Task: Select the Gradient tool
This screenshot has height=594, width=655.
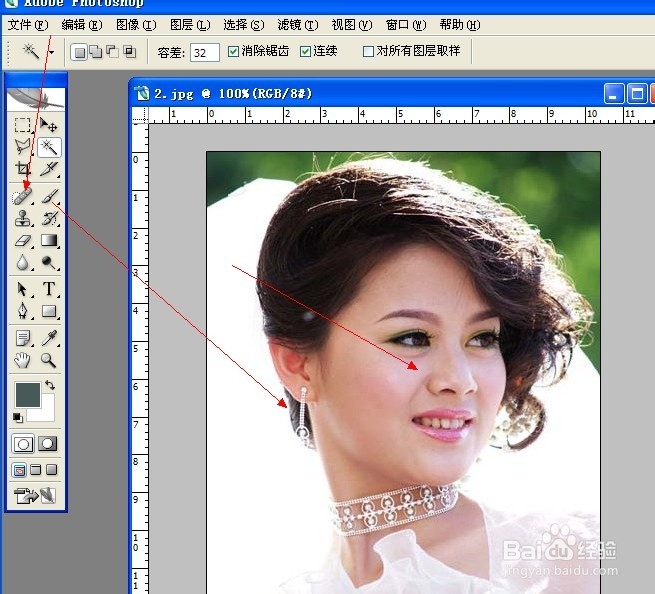Action: click(x=49, y=240)
